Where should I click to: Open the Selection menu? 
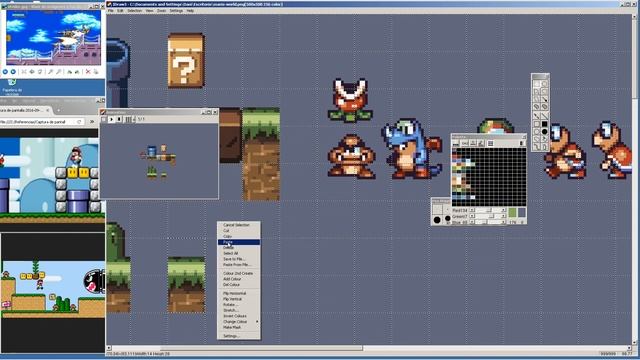(x=134, y=11)
